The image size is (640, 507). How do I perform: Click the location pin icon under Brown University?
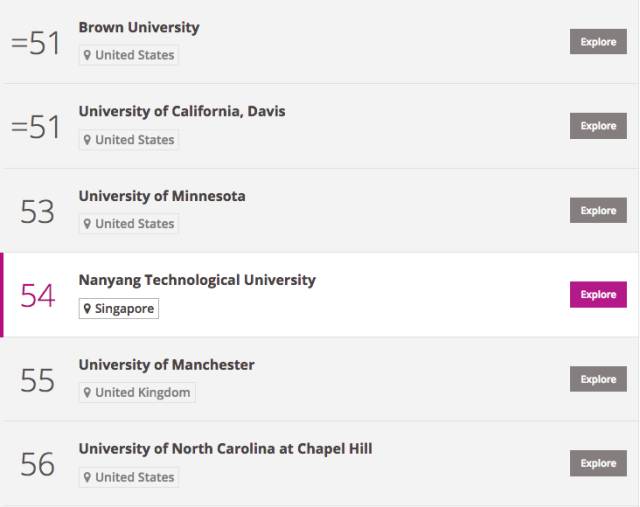coord(88,56)
